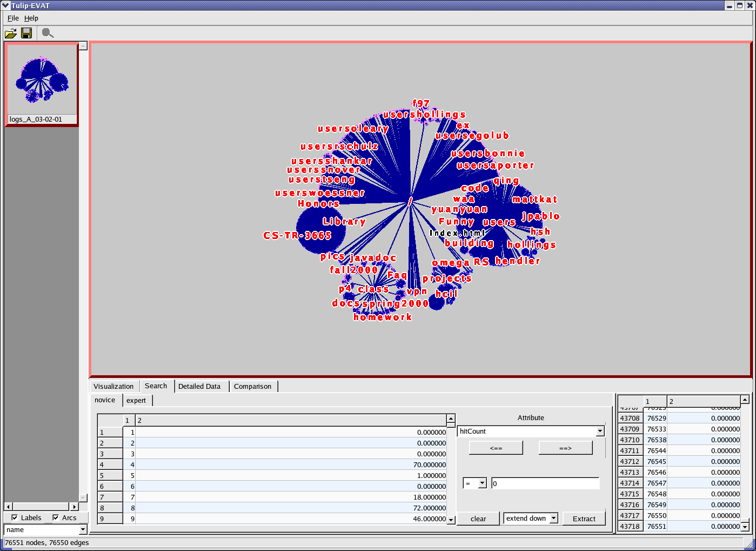The image size is (756, 551).
Task: Click the open folder toolbar icon
Action: click(10, 34)
